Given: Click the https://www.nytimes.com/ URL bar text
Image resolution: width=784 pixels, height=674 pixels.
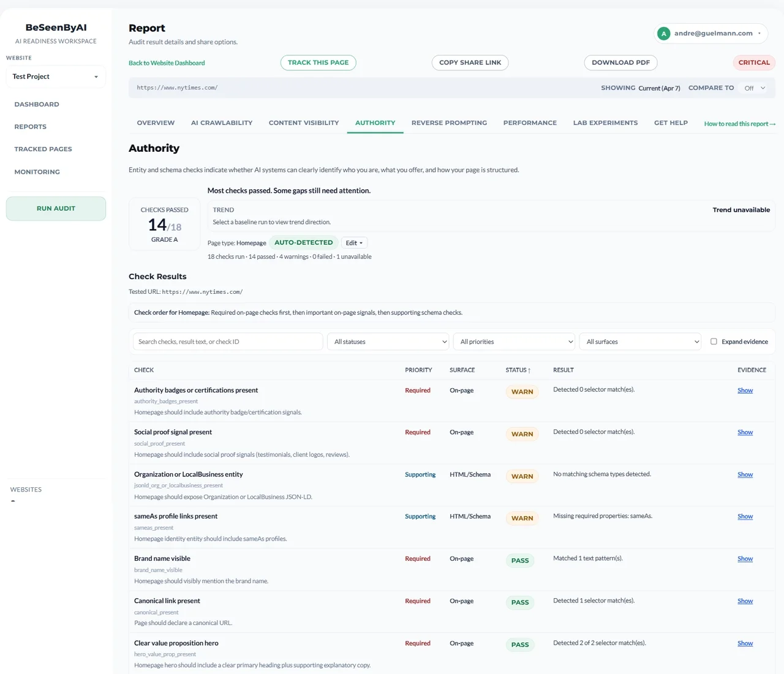Looking at the screenshot, I should click(x=177, y=88).
